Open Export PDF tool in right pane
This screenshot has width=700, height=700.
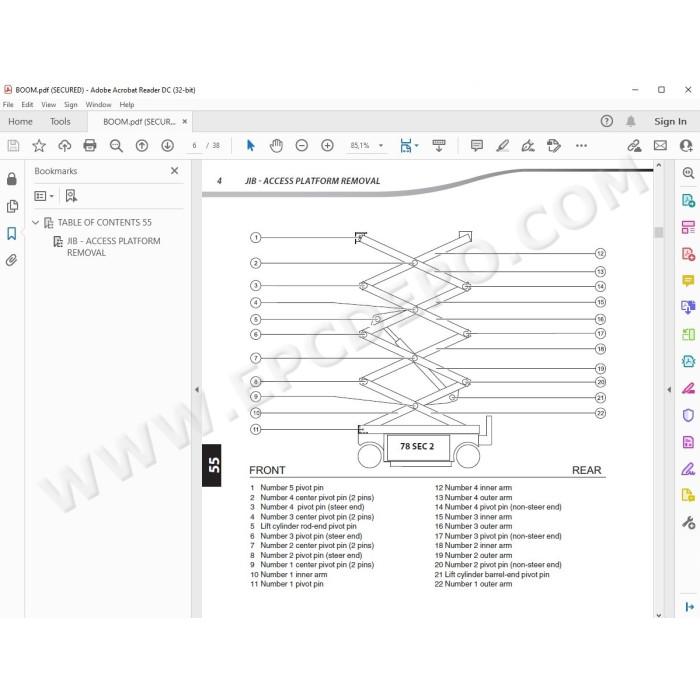click(688, 200)
